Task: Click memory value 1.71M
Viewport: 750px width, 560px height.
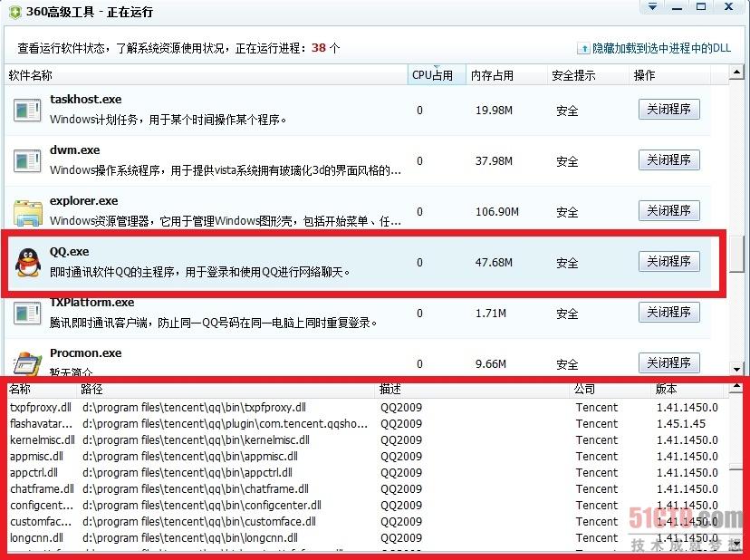Action: 491,314
